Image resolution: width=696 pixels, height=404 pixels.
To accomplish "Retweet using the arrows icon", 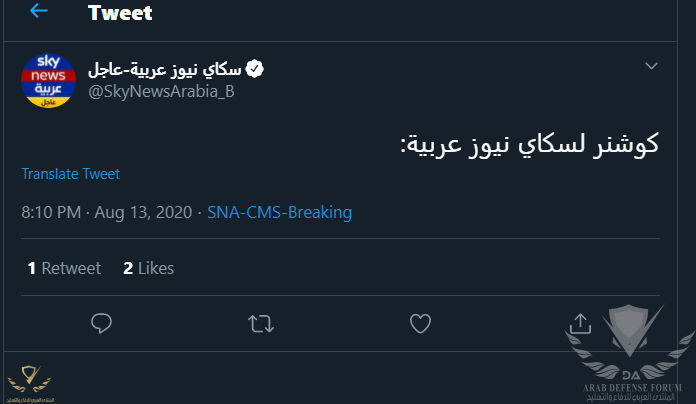I will tap(261, 324).
